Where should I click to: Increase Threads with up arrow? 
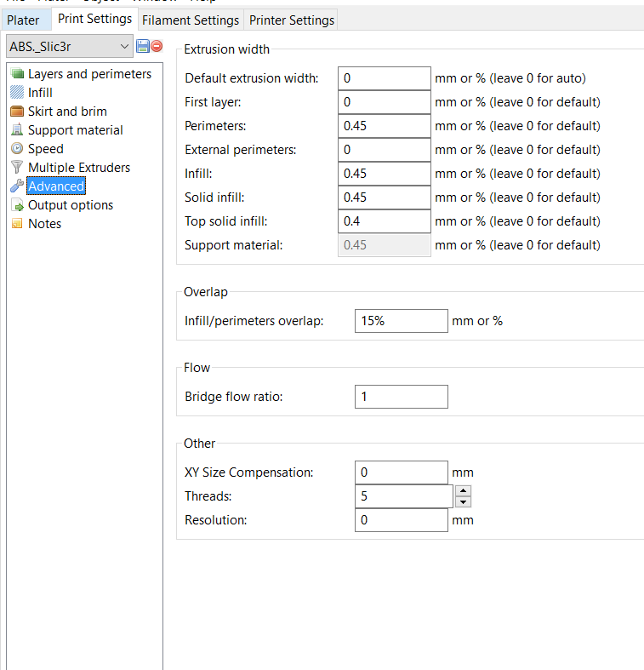pos(463,490)
